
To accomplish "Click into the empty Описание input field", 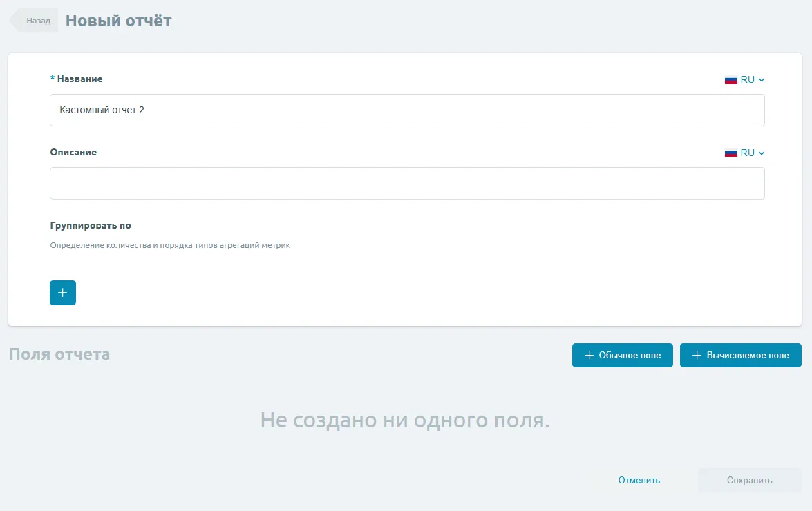I will pyautogui.click(x=406, y=183).
